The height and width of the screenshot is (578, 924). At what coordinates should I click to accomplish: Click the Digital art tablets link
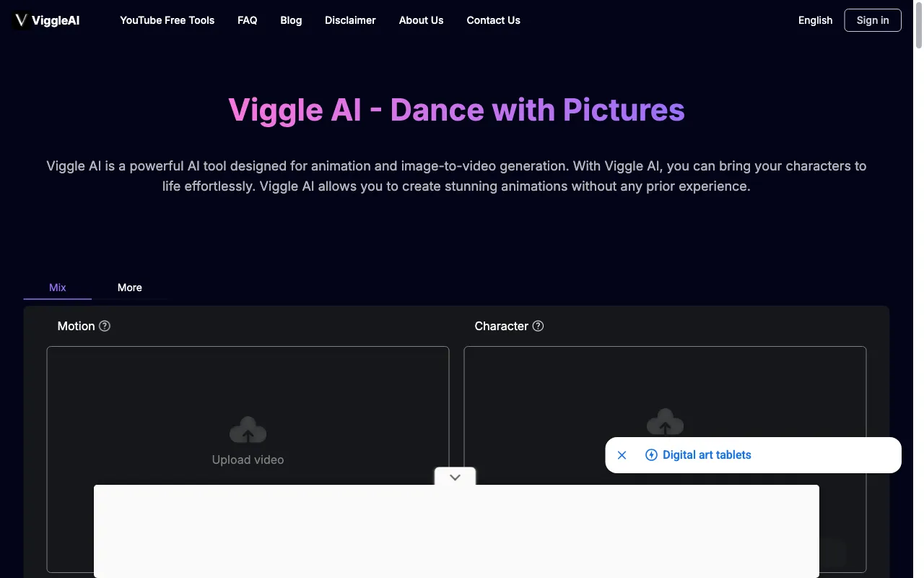707,455
